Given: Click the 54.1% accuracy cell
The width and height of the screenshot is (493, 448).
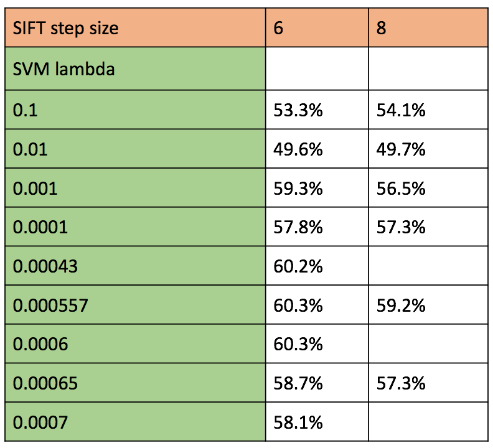Looking at the screenshot, I should (x=427, y=110).
